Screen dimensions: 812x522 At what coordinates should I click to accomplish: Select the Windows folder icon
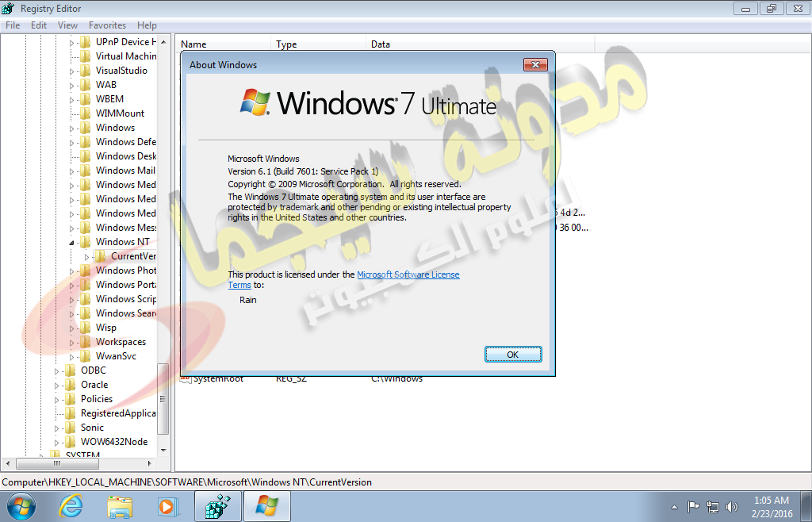tap(86, 128)
